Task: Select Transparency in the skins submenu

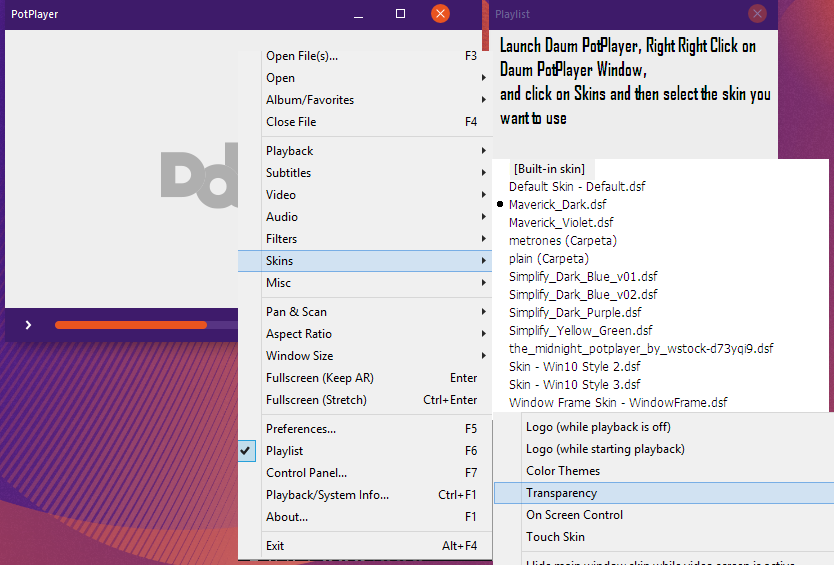Action: tap(562, 493)
